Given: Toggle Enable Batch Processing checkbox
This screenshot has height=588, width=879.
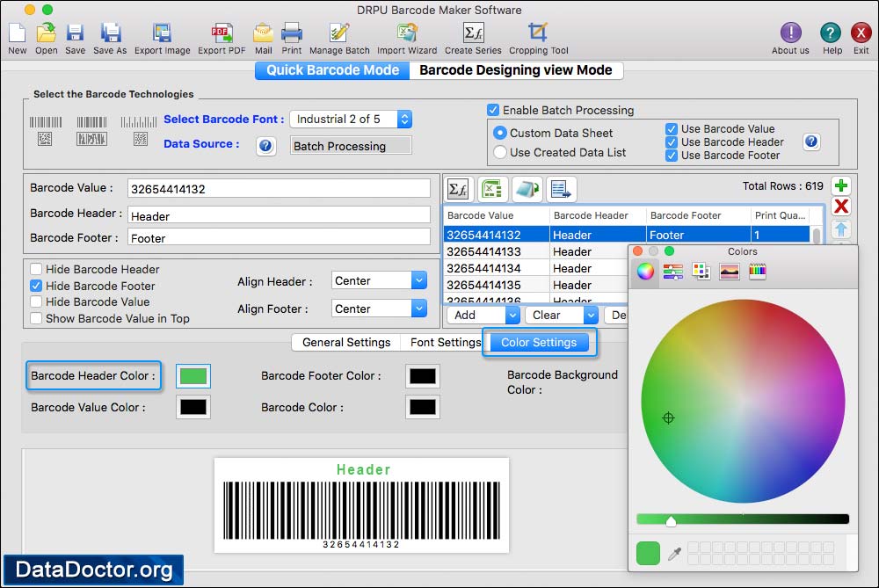Looking at the screenshot, I should pyautogui.click(x=493, y=110).
